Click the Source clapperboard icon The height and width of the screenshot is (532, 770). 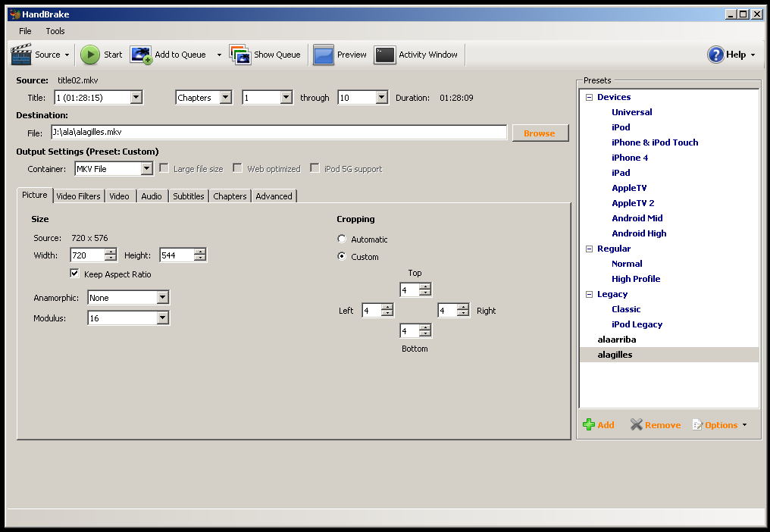21,55
